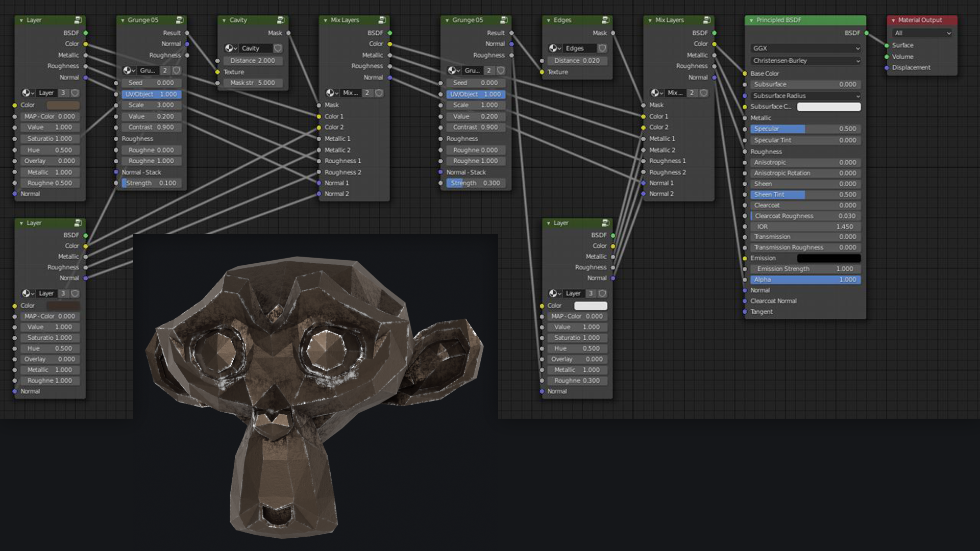The image size is (980, 551).
Task: Click Distance 0.020 field on Edges node
Action: 577,61
